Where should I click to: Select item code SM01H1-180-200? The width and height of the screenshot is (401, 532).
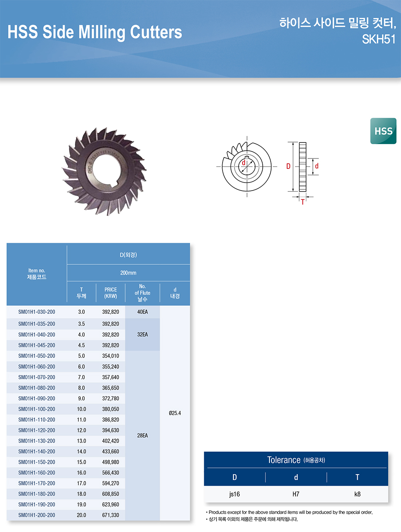[x=37, y=494]
